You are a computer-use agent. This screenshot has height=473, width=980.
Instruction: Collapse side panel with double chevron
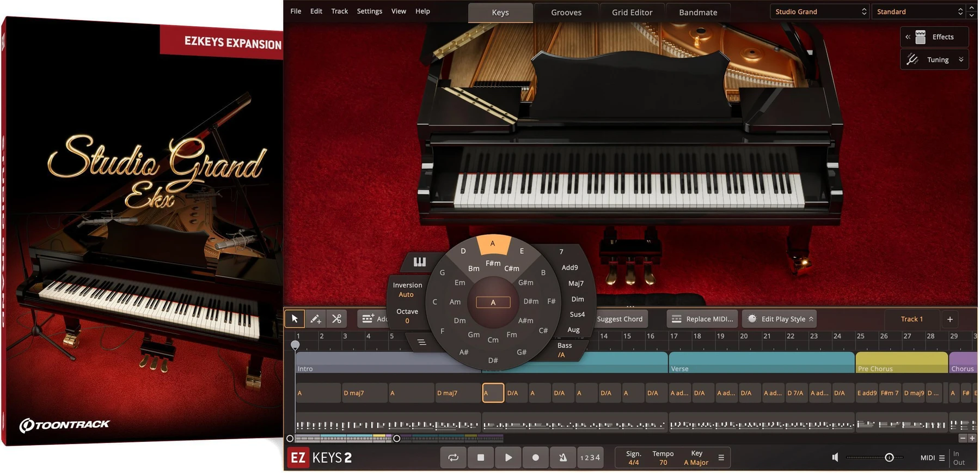pyautogui.click(x=908, y=37)
